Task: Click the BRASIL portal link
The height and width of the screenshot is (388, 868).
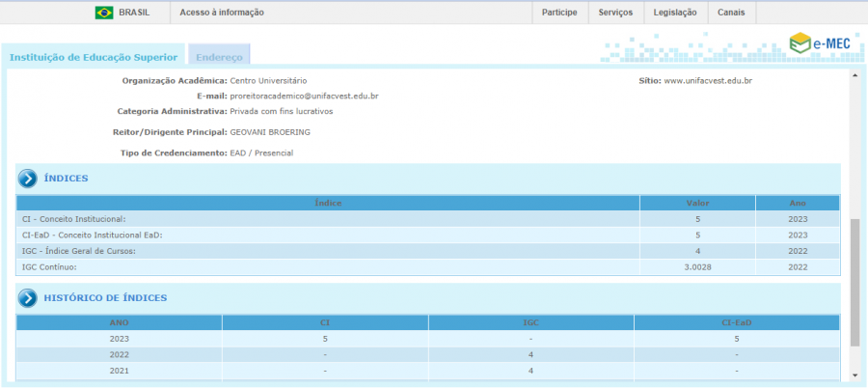Action: (133, 13)
